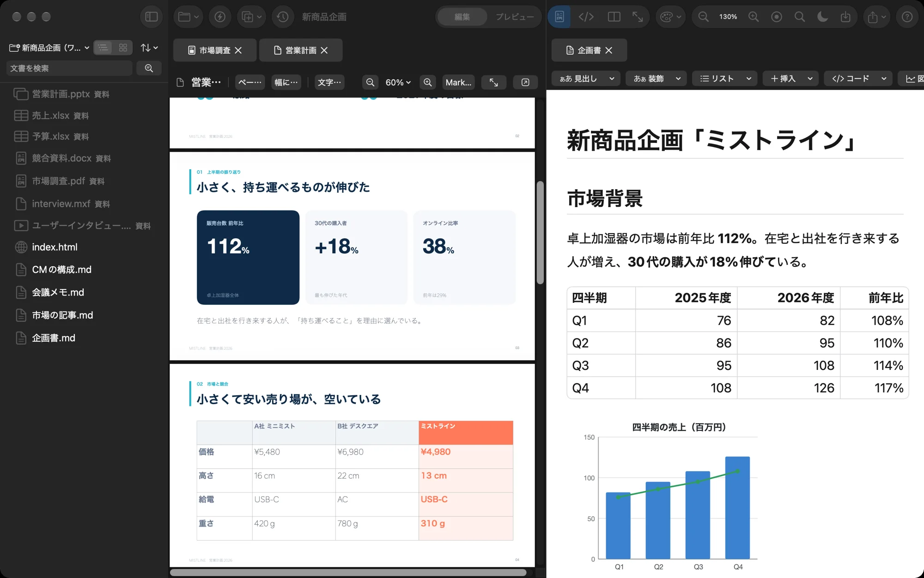Open the sort order dropdown
The width and height of the screenshot is (924, 578).
tap(149, 48)
